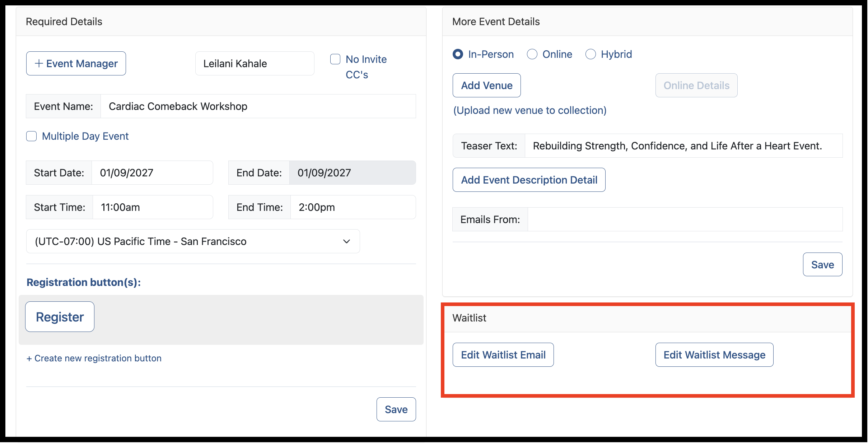Click the Leilani Kahale manager field
Viewport: 868px width, 444px height.
(255, 64)
